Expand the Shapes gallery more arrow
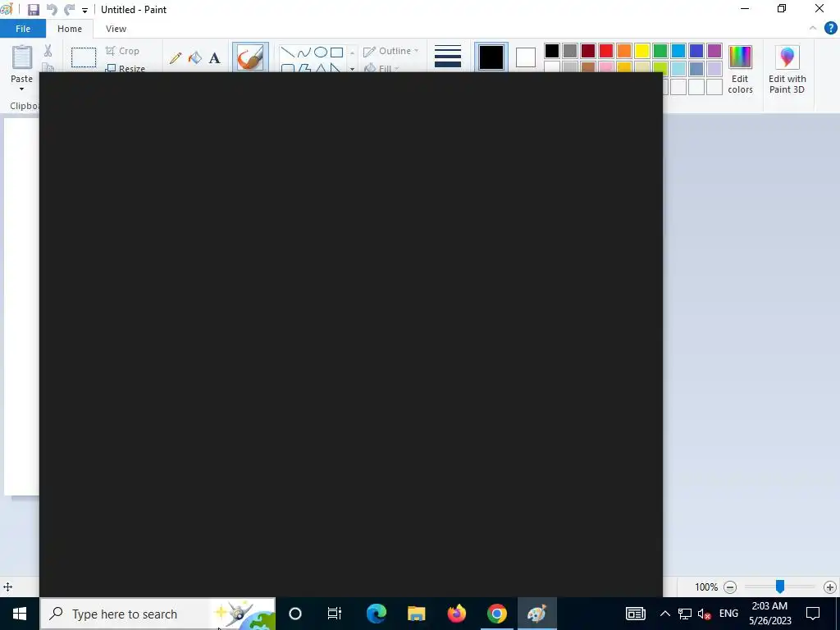Image resolution: width=840 pixels, height=630 pixels. [x=352, y=69]
